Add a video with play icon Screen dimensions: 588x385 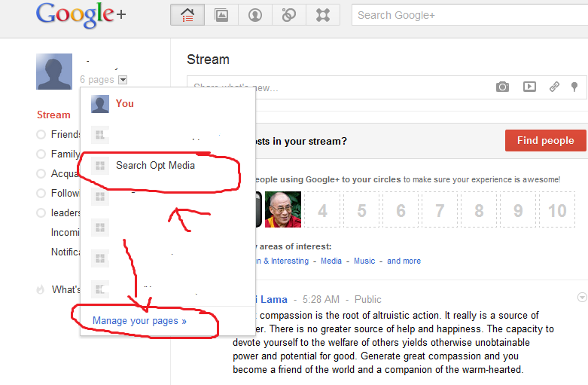coord(529,87)
